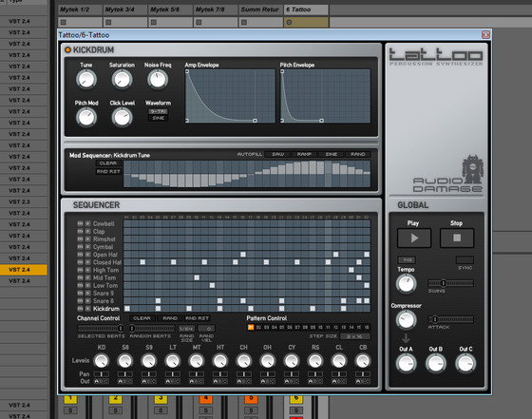
Task: Click the Saturation knob
Action: click(122, 80)
